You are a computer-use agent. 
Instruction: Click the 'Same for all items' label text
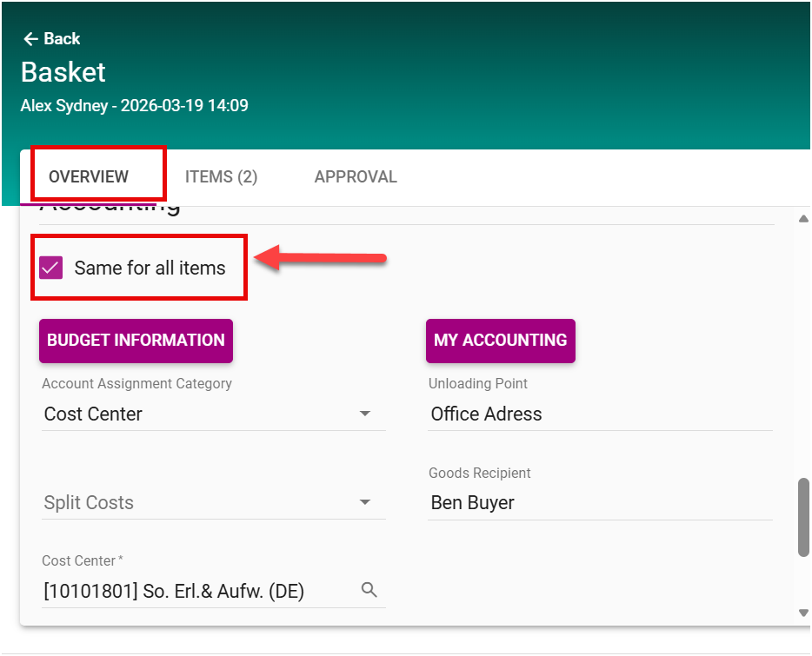[150, 268]
